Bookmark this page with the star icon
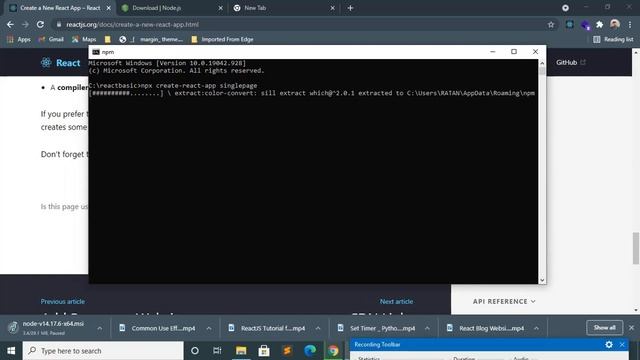The height and width of the screenshot is (360, 640). pyautogui.click(x=551, y=24)
